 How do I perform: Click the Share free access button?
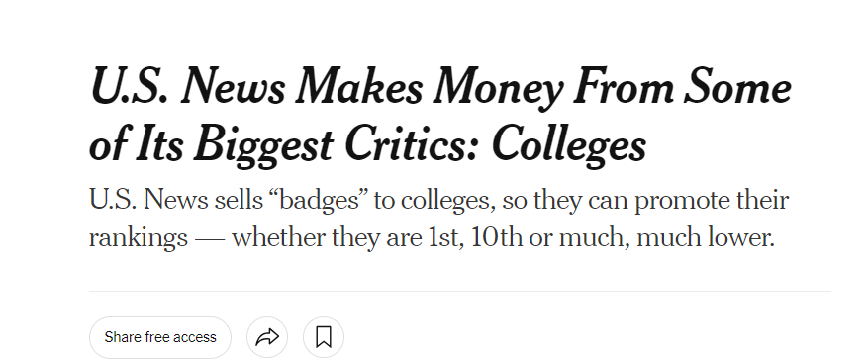tap(160, 337)
